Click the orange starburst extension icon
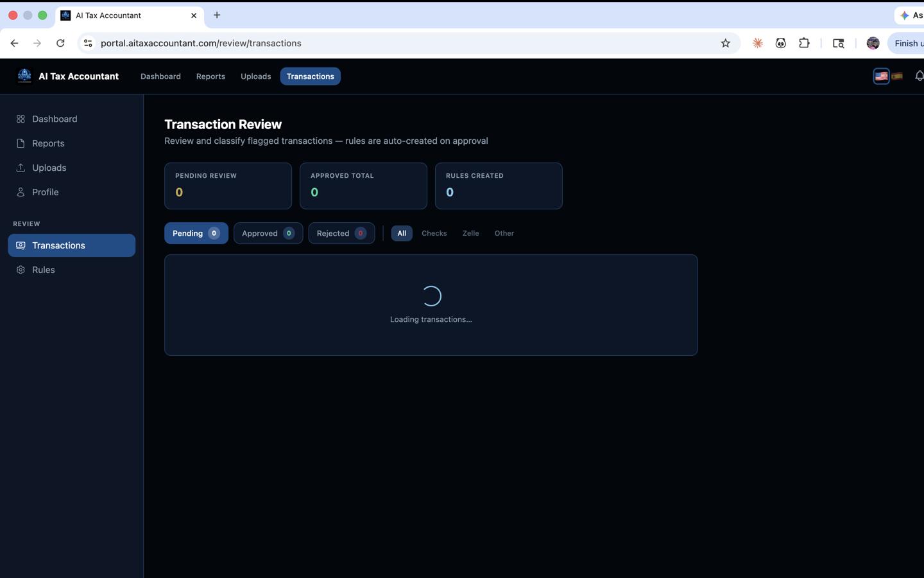The image size is (924, 578). (758, 43)
